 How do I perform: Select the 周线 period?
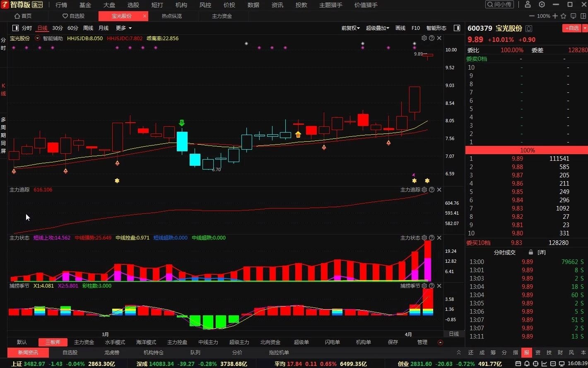click(x=88, y=28)
